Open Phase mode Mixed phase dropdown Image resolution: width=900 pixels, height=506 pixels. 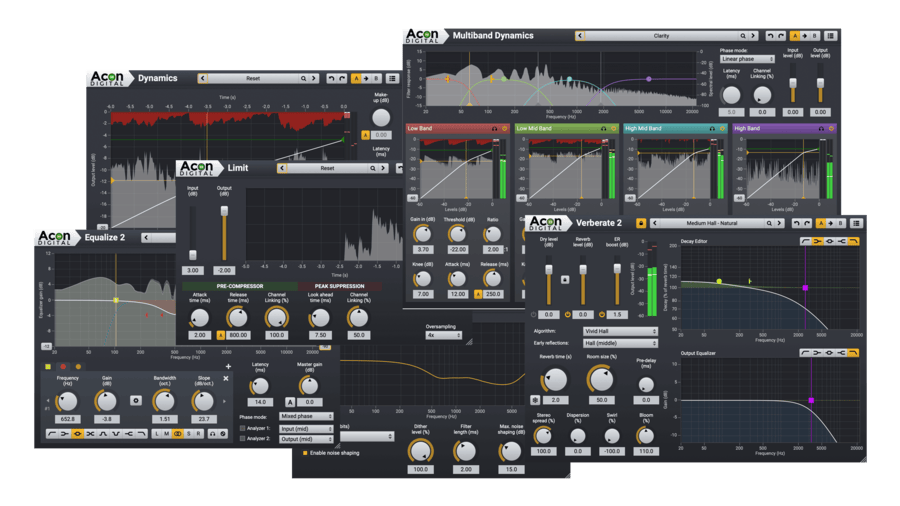point(306,416)
